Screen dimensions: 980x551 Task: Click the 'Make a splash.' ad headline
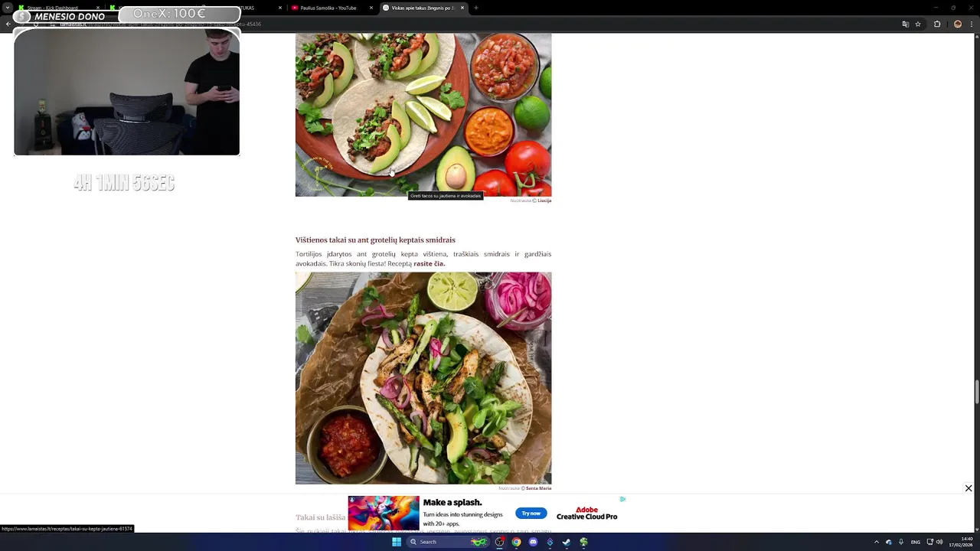(x=452, y=502)
